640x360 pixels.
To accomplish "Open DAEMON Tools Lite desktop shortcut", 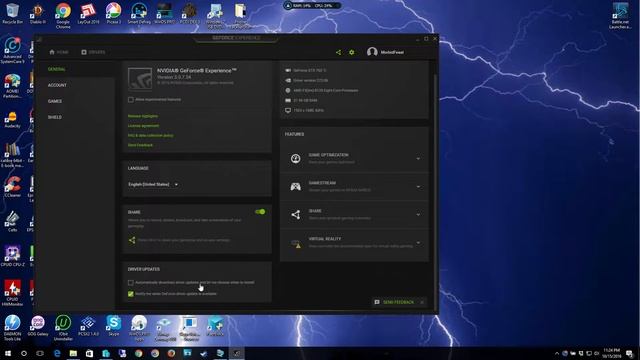I will [x=12, y=328].
